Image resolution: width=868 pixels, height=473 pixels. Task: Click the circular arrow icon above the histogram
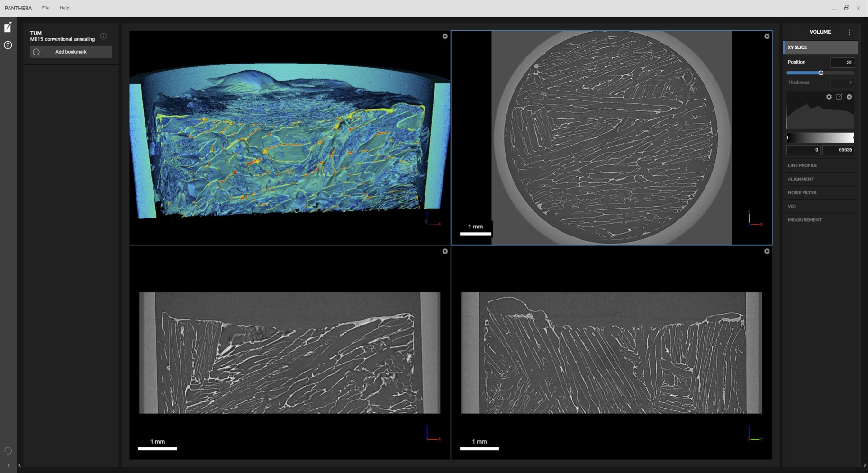[x=850, y=97]
